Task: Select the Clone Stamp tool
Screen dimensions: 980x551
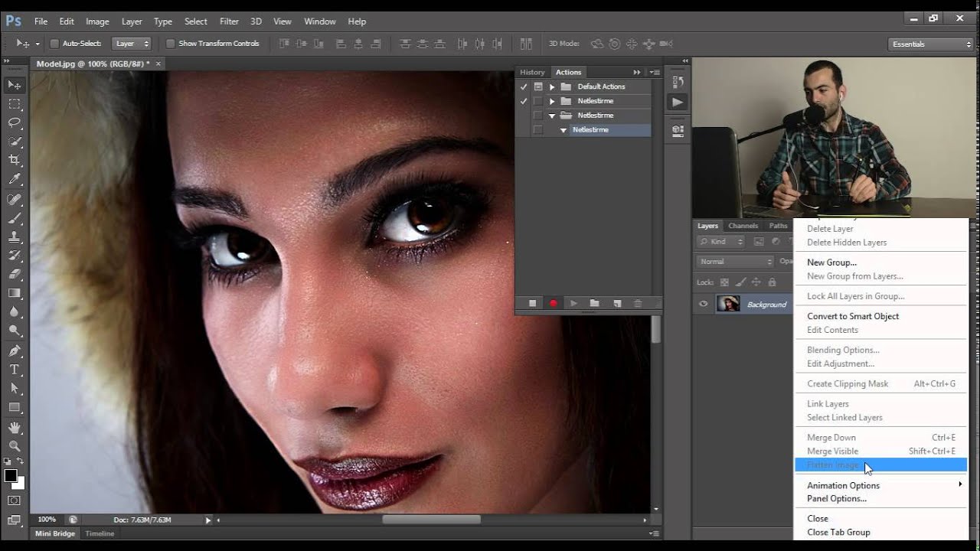Action: click(15, 236)
